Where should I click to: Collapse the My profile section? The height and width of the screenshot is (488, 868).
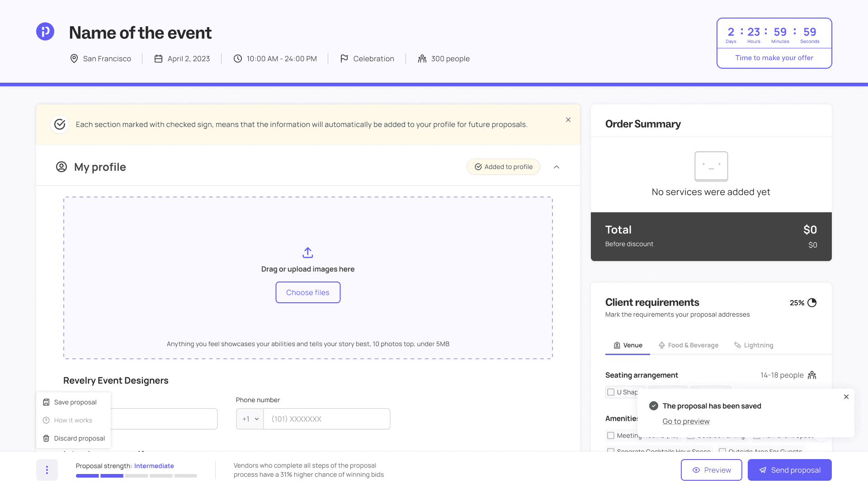click(x=557, y=167)
